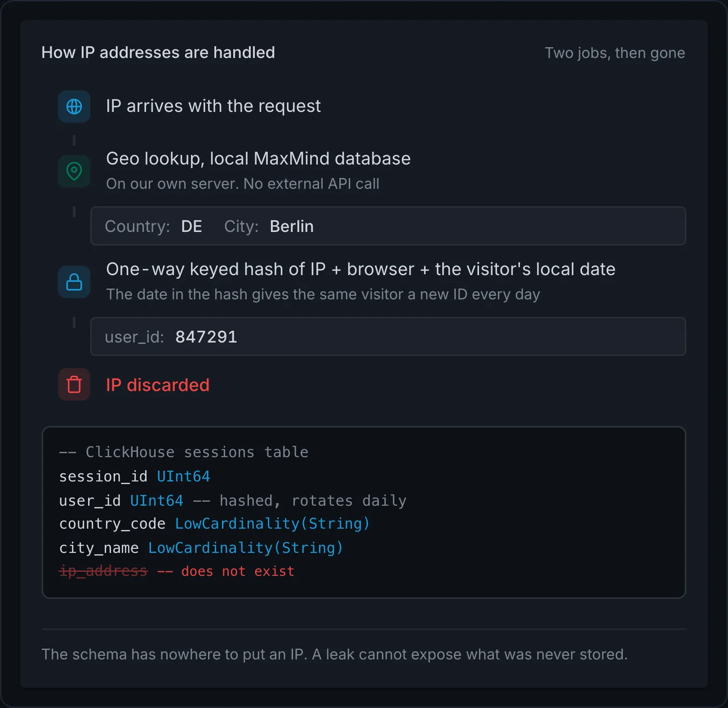This screenshot has width=728, height=708.
Task: Click the session_id UInt64 code line
Action: [134, 476]
